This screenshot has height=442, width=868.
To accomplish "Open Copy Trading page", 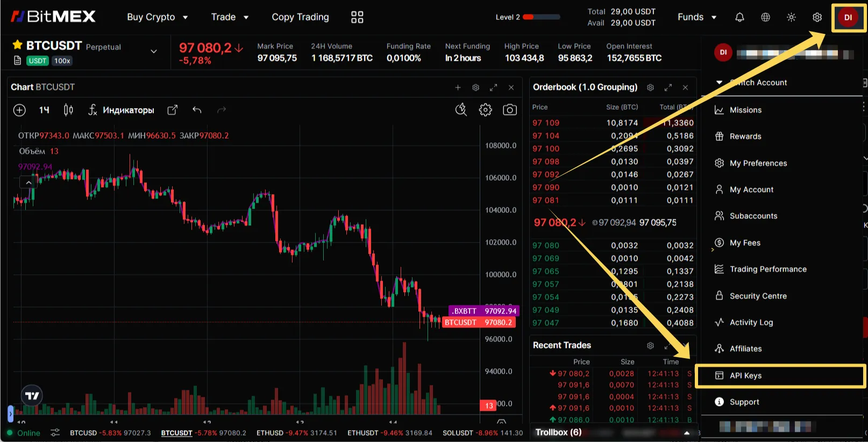I will (300, 17).
